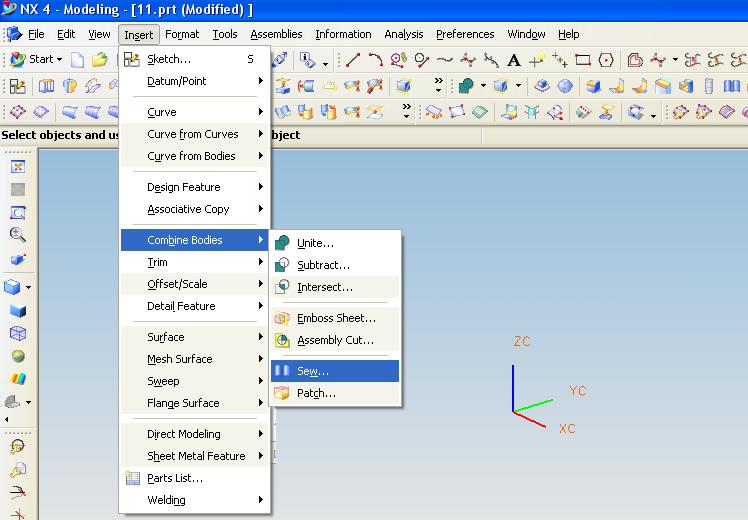The width and height of the screenshot is (748, 520).
Task: Open the Flange Surface submenu entry
Action: [196, 403]
